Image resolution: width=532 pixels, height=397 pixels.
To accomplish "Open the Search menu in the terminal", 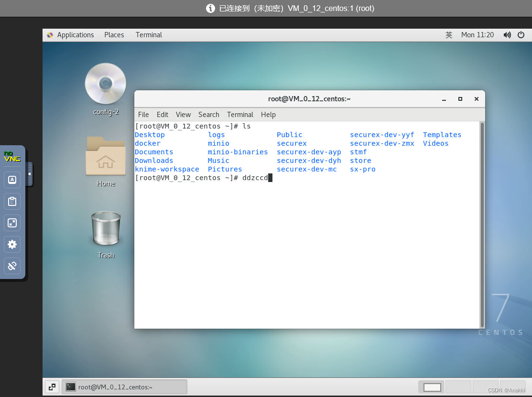I will point(208,115).
